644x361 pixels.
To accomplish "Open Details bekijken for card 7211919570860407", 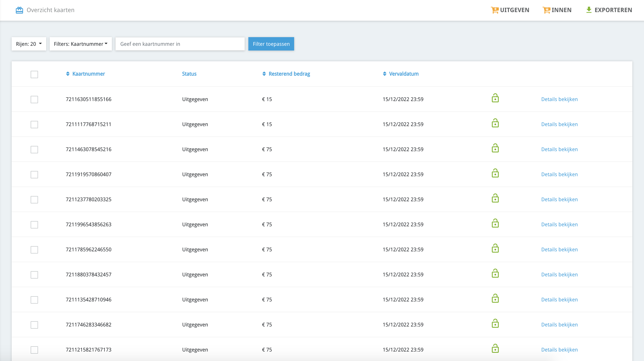I will 559,174.
